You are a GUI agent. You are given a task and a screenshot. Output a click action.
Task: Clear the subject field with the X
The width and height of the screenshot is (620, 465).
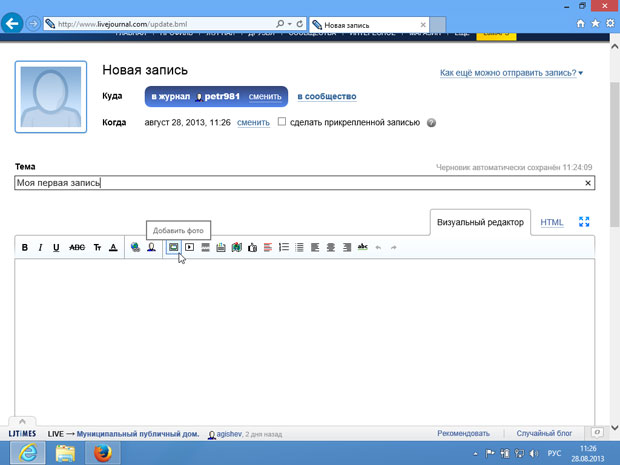[588, 183]
